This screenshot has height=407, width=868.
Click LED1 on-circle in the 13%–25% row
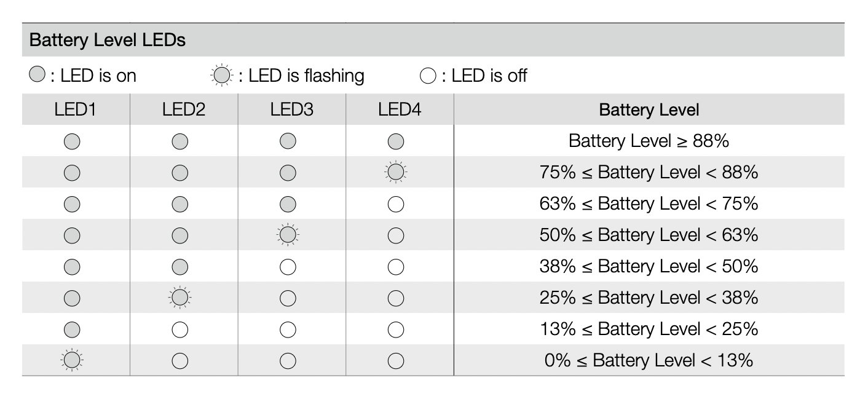tap(72, 329)
